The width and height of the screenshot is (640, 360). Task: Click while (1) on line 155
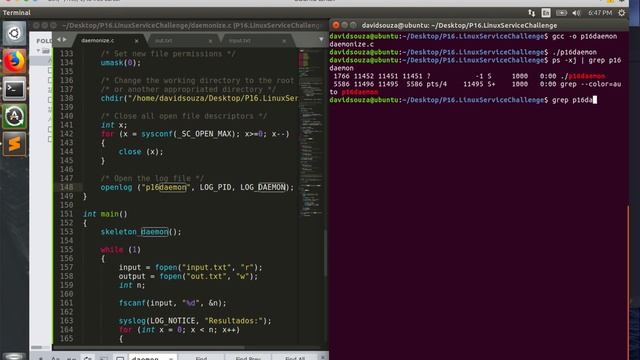[x=120, y=250]
